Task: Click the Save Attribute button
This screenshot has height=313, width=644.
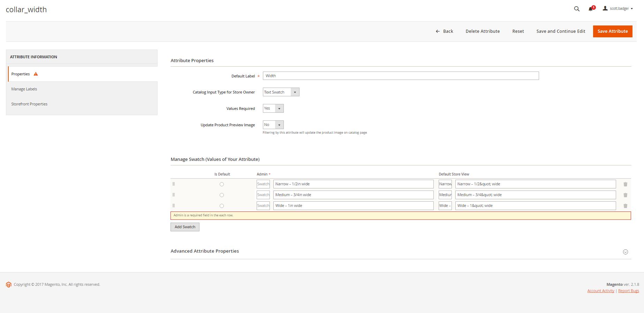Action: tap(612, 31)
